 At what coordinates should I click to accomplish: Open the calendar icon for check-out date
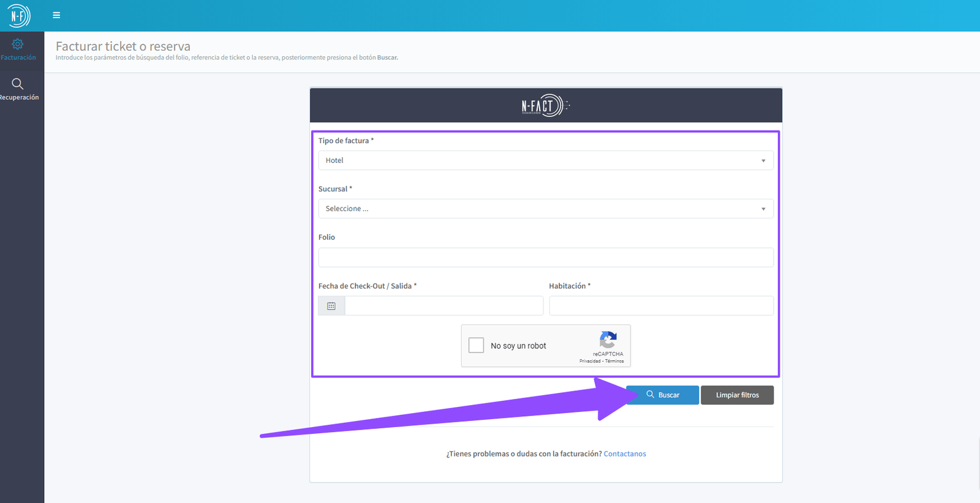click(331, 306)
